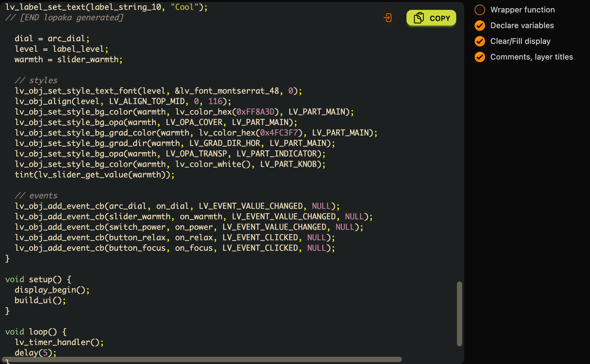
Task: Click the LV_OPA_TRANSP indicator opacity line
Action: pos(170,154)
